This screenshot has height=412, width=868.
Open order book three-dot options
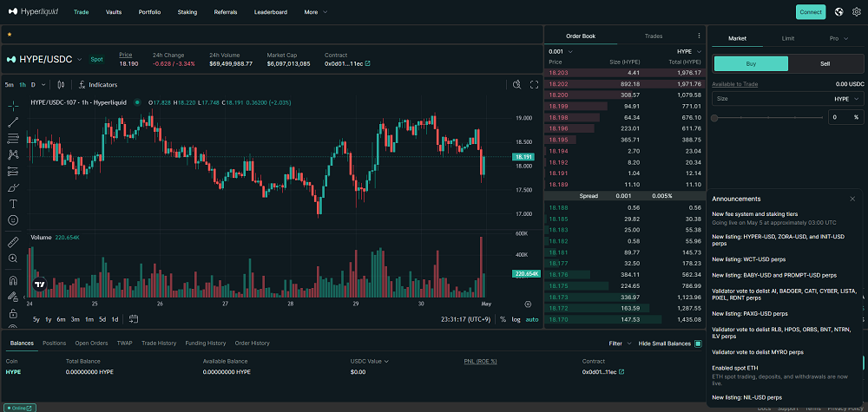pyautogui.click(x=699, y=36)
